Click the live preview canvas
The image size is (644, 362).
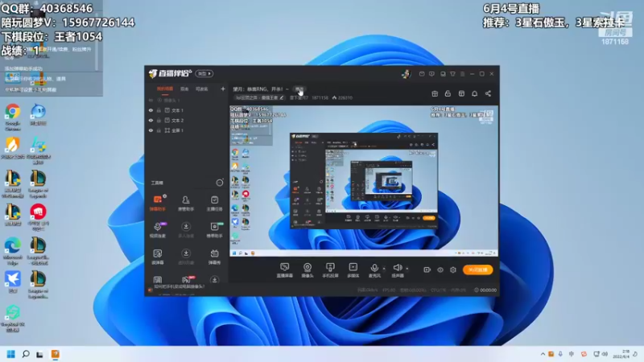[364, 181]
